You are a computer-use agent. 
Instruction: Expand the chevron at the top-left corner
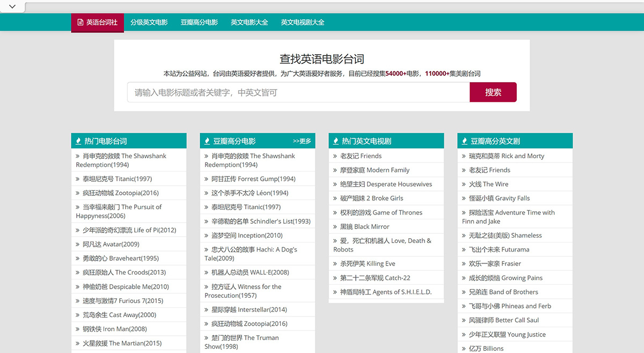click(x=11, y=6)
